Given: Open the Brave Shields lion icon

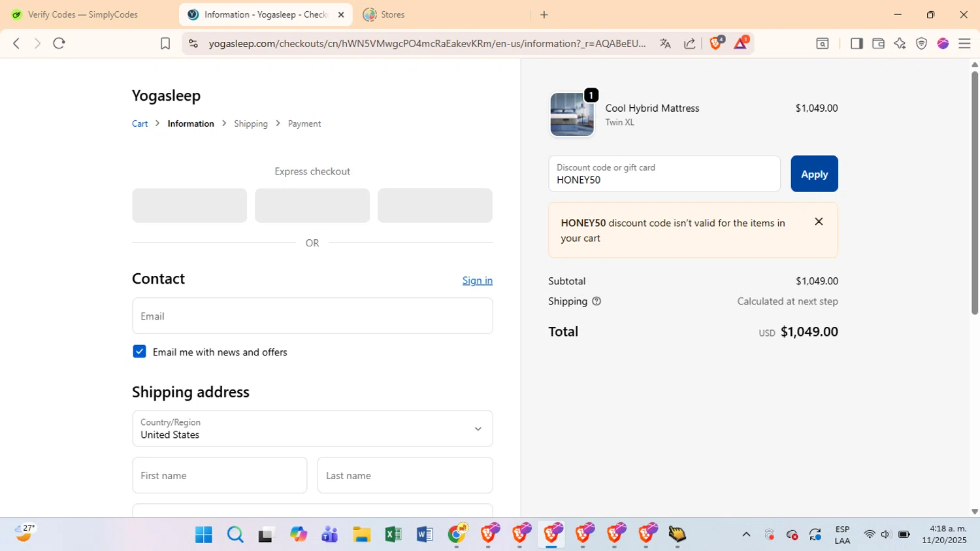Looking at the screenshot, I should tap(716, 42).
